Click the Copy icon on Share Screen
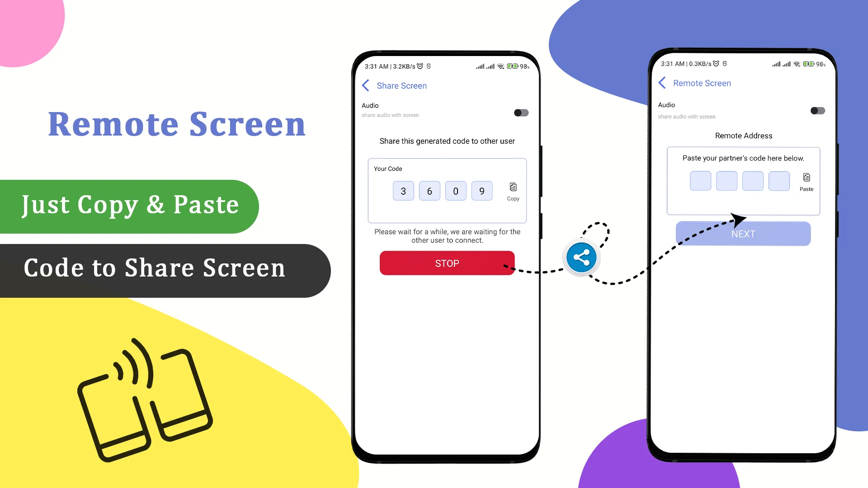The height and width of the screenshot is (488, 868). point(513,187)
